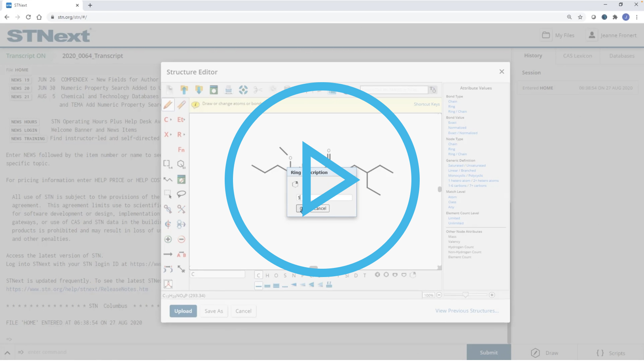Image resolution: width=644 pixels, height=362 pixels.
Task: Click the ring count input field
Action: point(324,197)
